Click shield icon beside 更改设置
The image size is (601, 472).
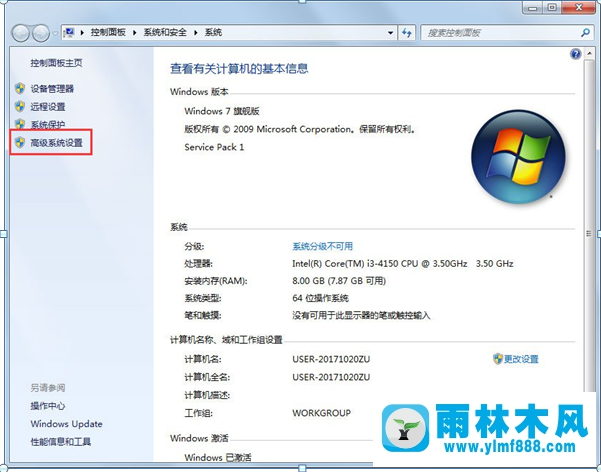coord(498,359)
